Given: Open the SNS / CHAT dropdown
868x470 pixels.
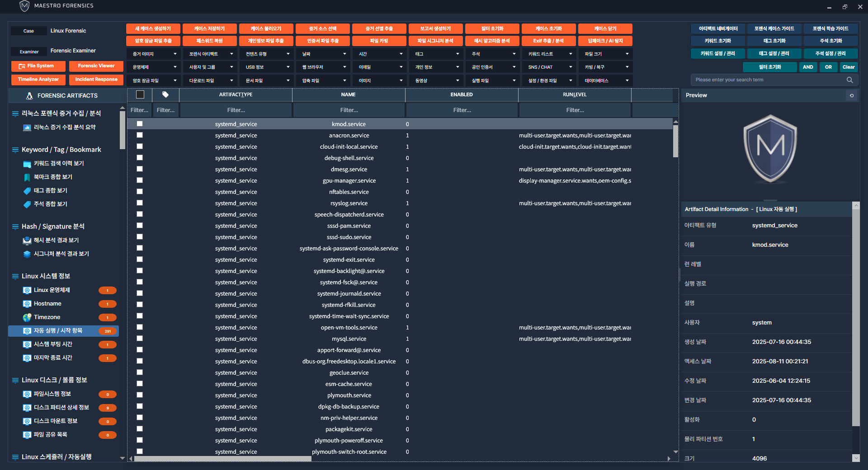Looking at the screenshot, I should point(550,67).
